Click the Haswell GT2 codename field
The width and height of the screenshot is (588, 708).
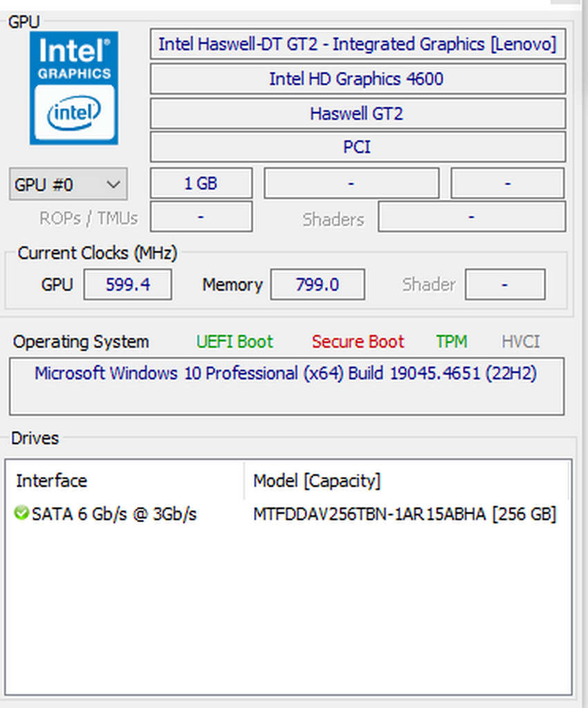[x=357, y=113]
